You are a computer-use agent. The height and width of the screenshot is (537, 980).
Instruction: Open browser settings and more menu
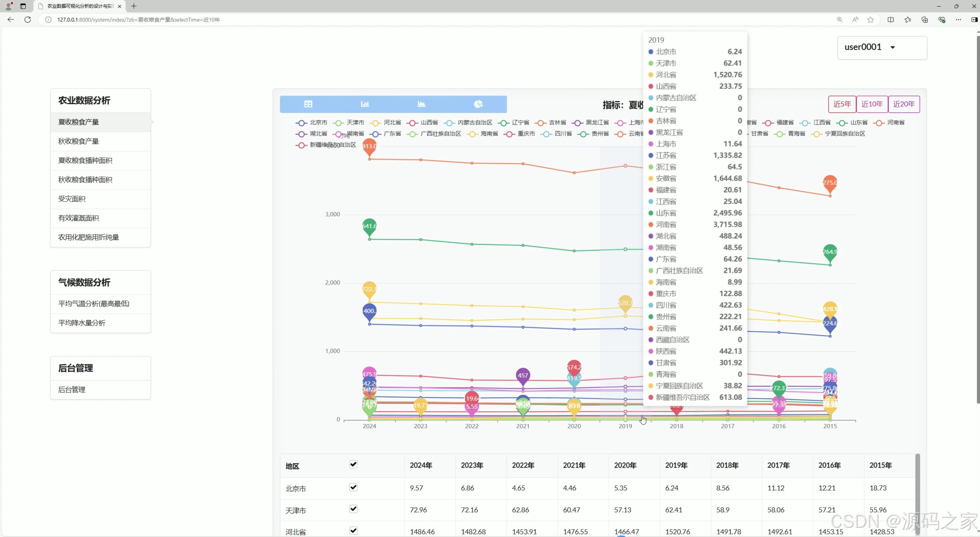[958, 19]
